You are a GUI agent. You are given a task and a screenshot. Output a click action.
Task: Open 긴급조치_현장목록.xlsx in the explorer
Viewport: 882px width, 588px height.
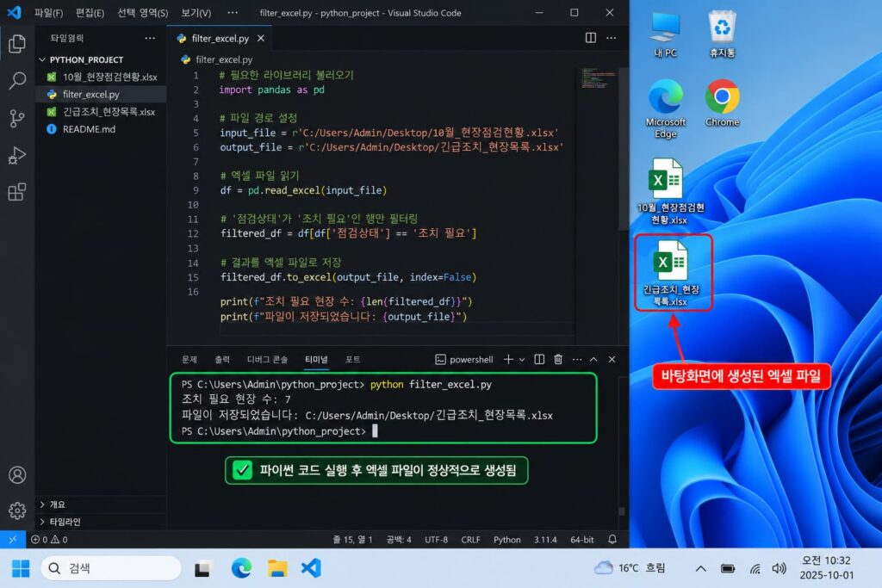102,112
